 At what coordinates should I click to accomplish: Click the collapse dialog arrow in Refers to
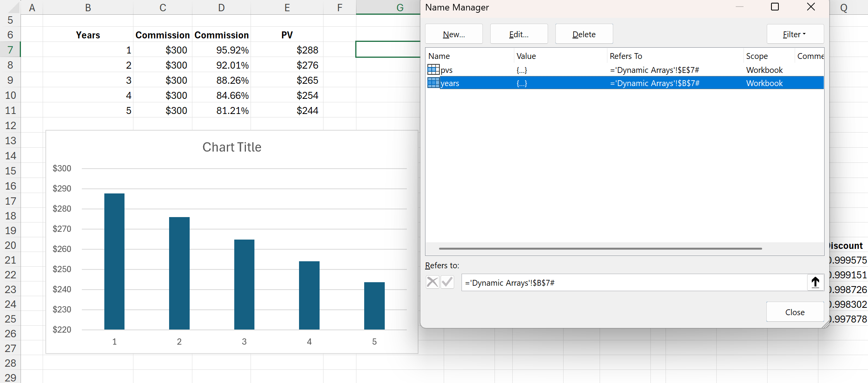pyautogui.click(x=815, y=283)
